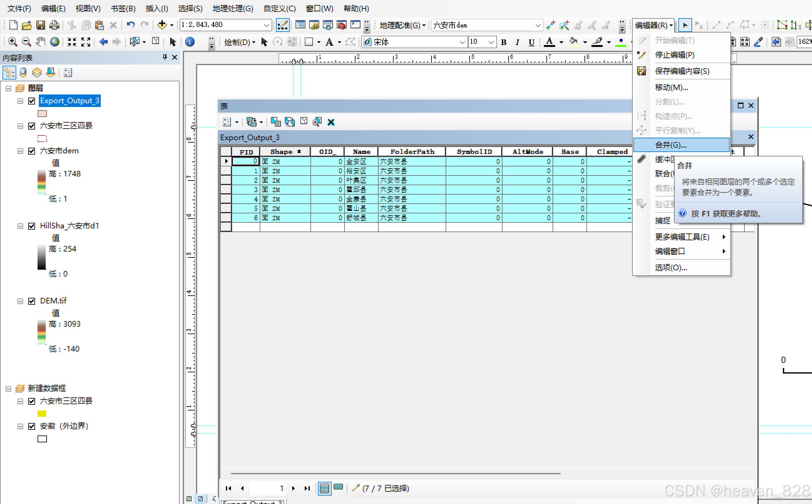The image size is (812, 504).
Task: Click the Export_Output_3 yellow symbol swatch
Action: (42, 113)
